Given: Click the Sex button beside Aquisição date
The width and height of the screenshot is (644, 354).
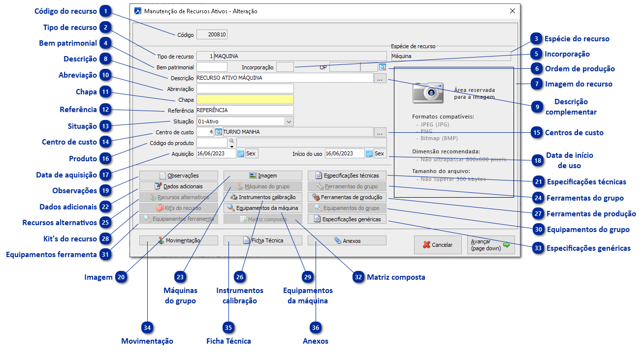Looking at the screenshot, I should point(251,153).
